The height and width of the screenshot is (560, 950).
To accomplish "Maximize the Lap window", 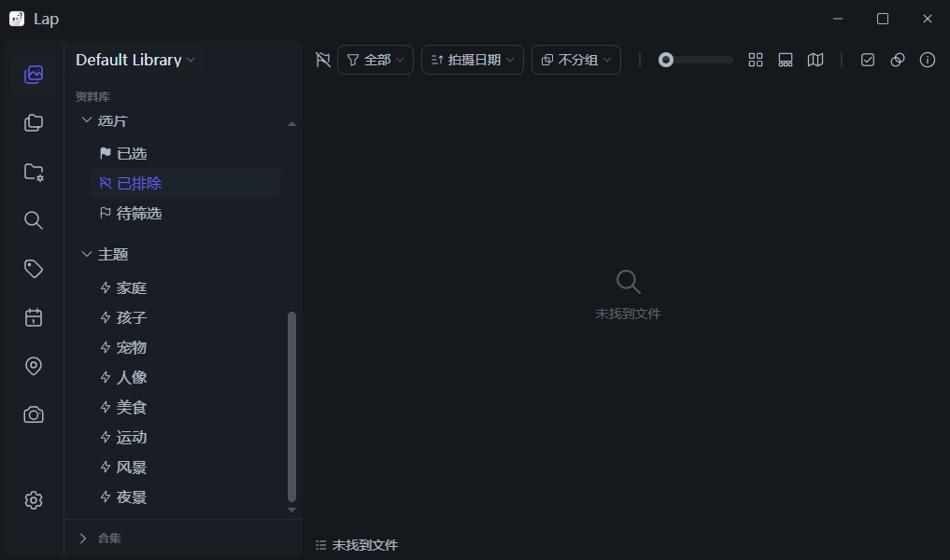I will pos(883,19).
